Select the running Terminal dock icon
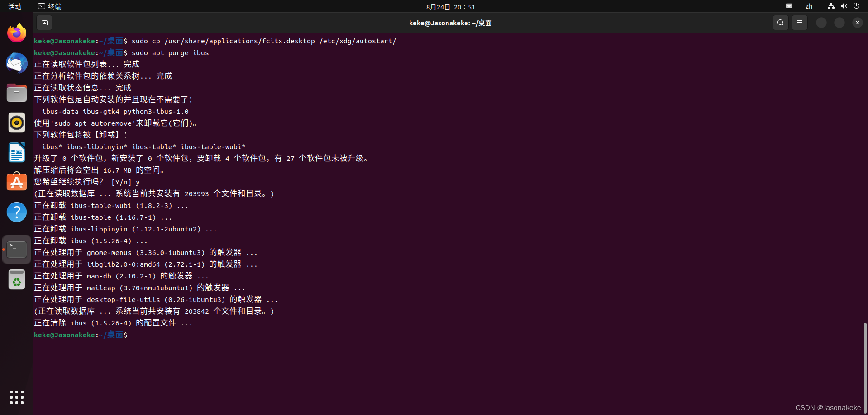Viewport: 868px width, 415px height. pos(16,249)
